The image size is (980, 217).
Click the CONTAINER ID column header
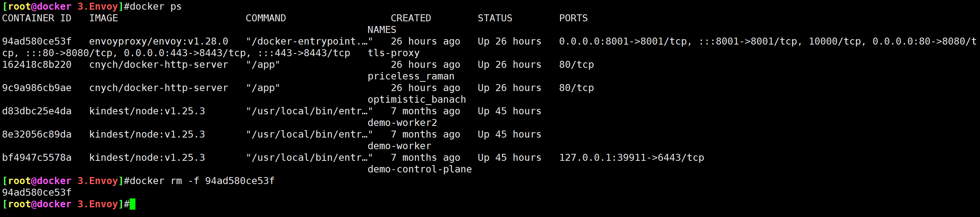[37, 18]
